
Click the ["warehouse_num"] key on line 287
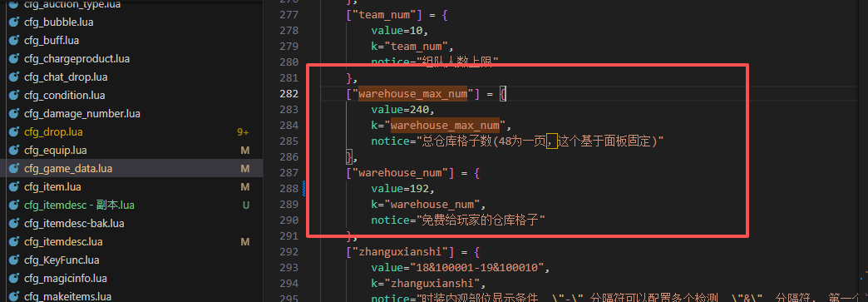tap(401, 173)
